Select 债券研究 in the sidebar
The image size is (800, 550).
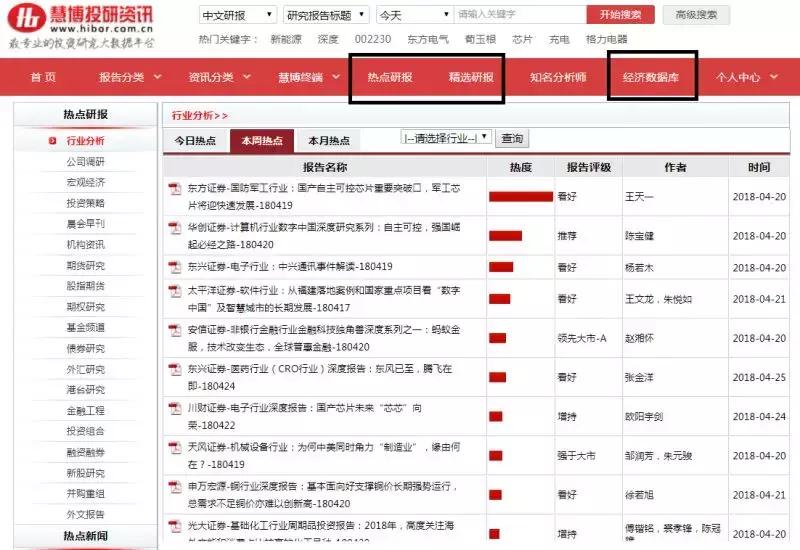coord(85,348)
